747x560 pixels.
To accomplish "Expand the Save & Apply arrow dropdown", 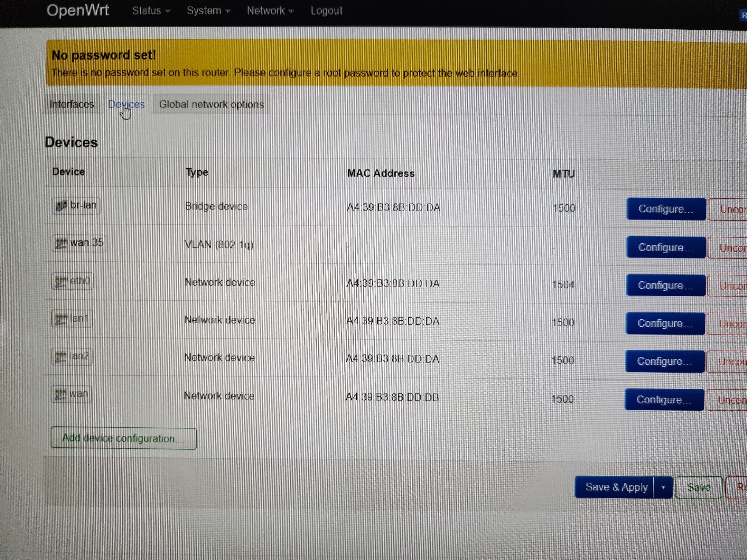I will [663, 487].
